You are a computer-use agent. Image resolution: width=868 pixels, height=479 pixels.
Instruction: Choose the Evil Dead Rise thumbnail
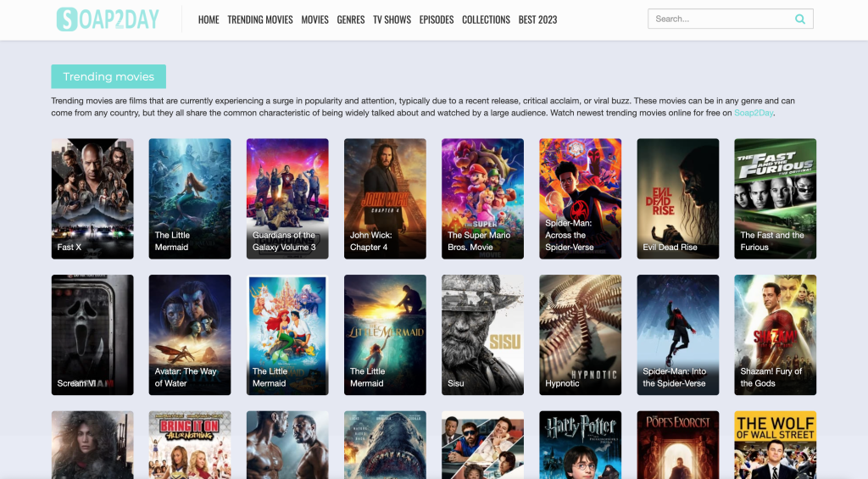tap(677, 198)
